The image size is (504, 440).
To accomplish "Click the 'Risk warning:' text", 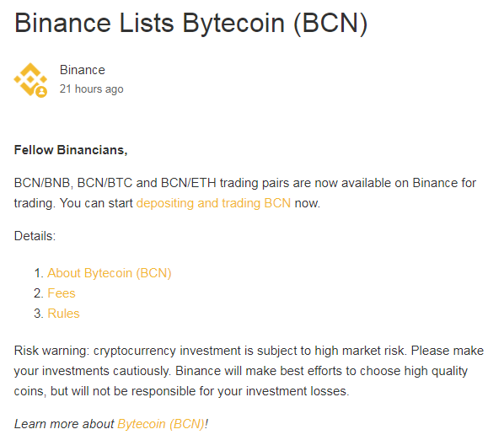I will [x=51, y=351].
